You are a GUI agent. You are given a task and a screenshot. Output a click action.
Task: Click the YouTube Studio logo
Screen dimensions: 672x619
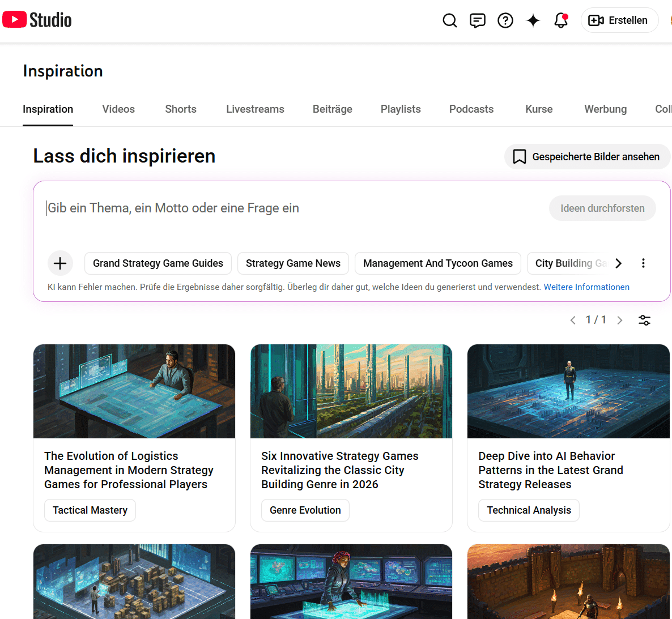pos(37,20)
